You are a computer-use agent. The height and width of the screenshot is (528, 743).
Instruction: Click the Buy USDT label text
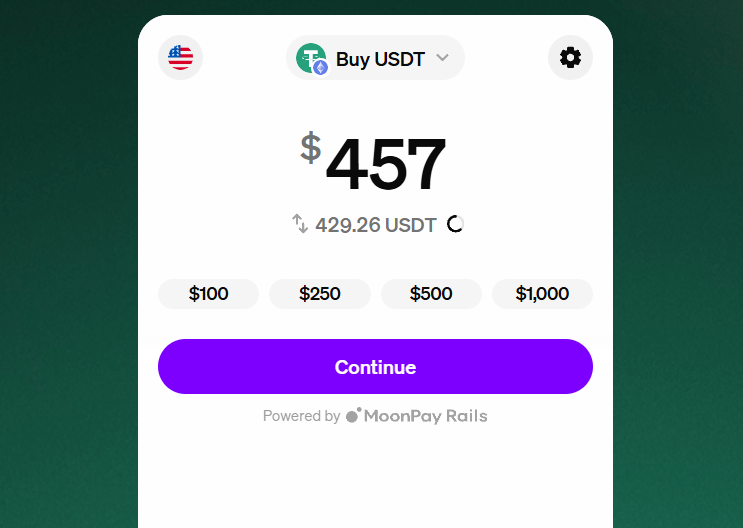[381, 59]
